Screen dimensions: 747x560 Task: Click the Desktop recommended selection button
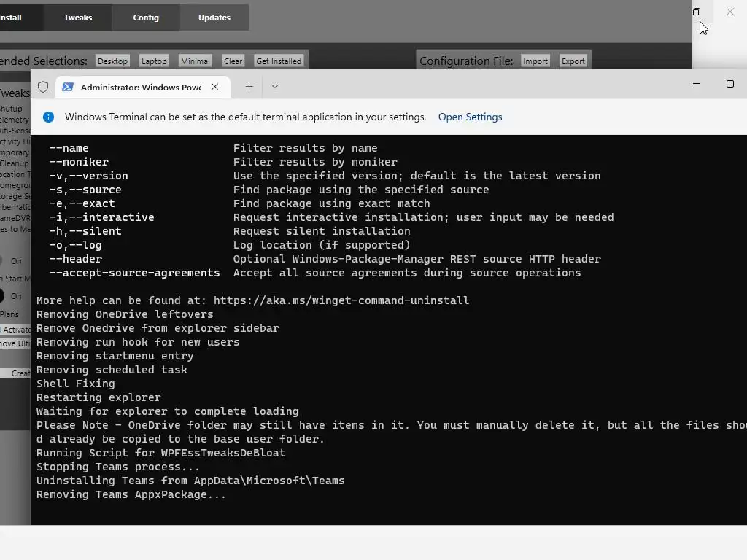[112, 61]
